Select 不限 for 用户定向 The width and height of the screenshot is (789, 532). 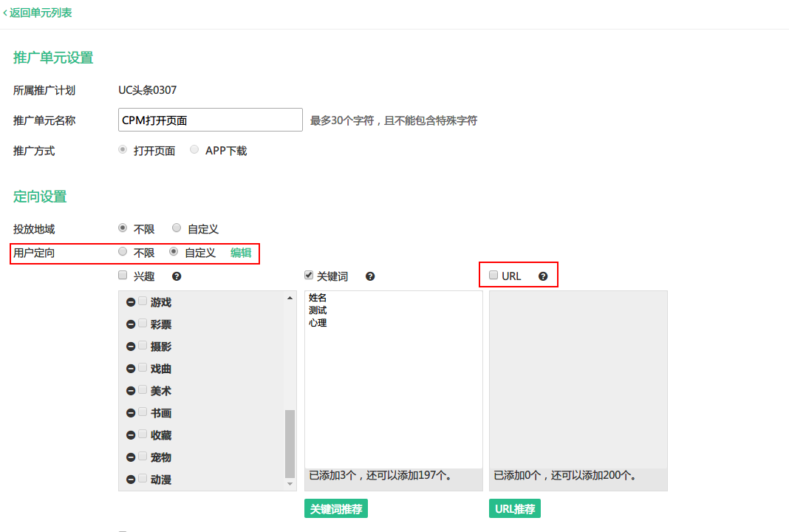pyautogui.click(x=123, y=251)
